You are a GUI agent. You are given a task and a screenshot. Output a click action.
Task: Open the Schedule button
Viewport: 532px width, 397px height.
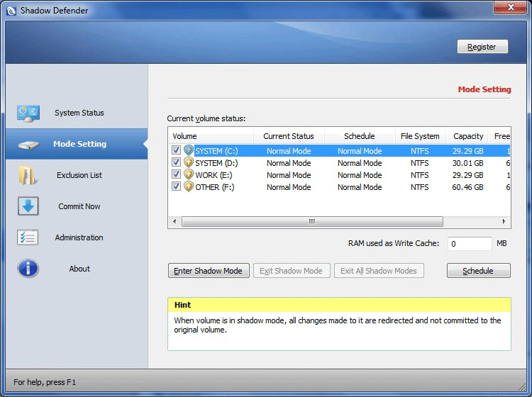coord(478,271)
